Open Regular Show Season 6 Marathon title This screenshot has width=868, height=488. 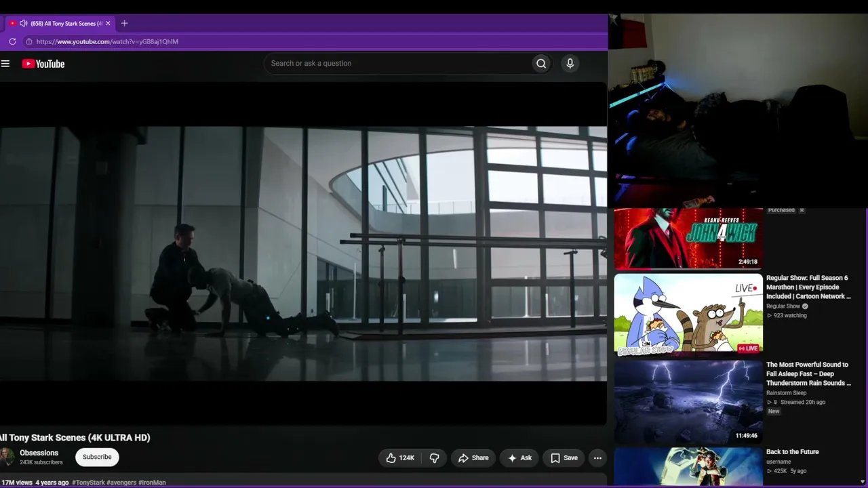(808, 287)
